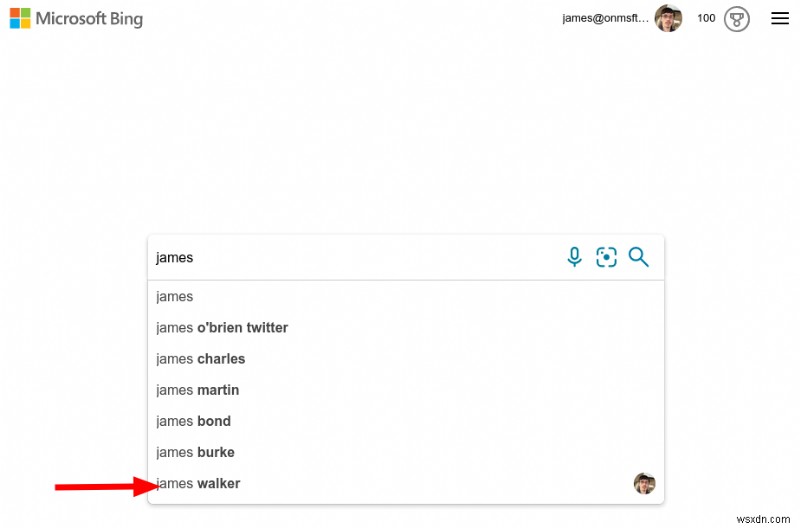
Task: Click the Rewards trophy medal icon
Action: (x=736, y=19)
